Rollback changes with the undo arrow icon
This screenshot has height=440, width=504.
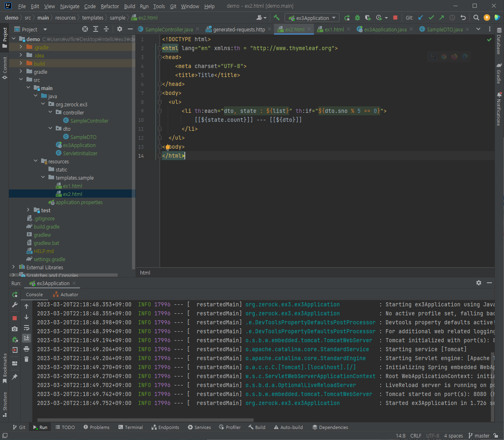click(x=463, y=18)
